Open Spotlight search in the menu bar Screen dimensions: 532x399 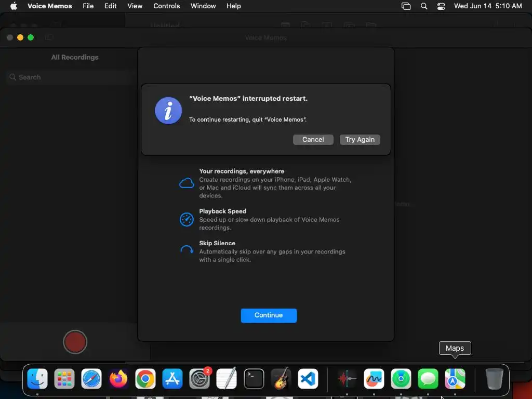point(424,6)
